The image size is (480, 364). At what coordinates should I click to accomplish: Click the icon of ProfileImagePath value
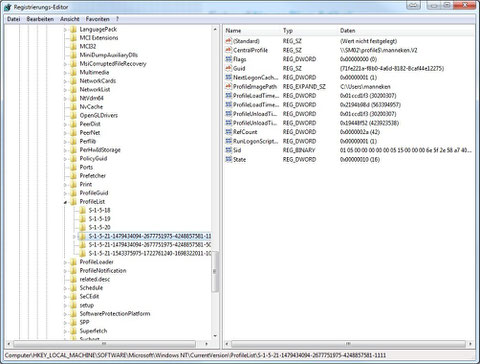228,86
